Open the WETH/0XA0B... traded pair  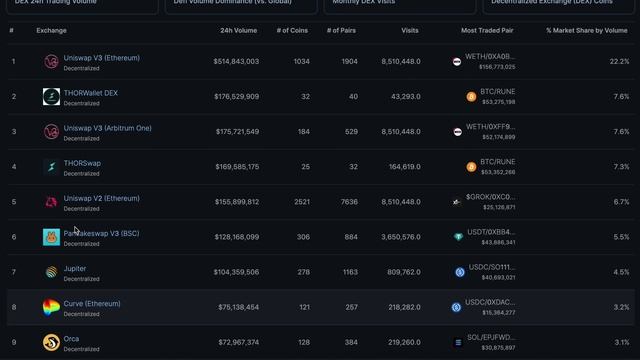(490, 56)
